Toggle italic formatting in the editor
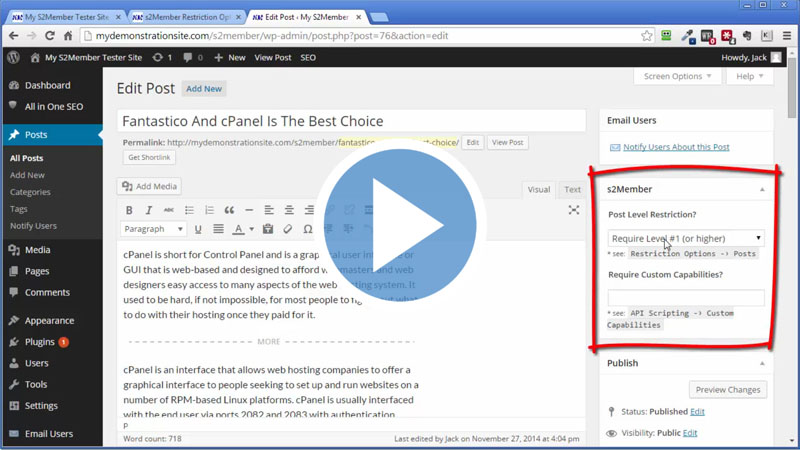The height and width of the screenshot is (450, 800). tap(149, 210)
